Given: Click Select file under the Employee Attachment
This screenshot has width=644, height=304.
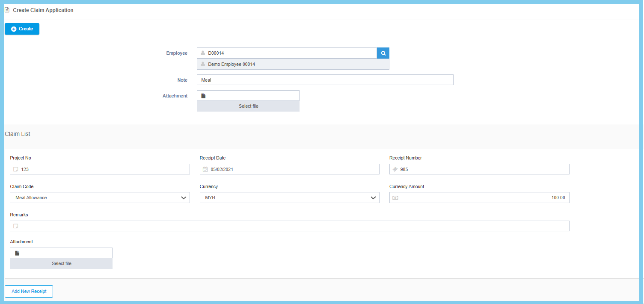Looking at the screenshot, I should coord(248,106).
